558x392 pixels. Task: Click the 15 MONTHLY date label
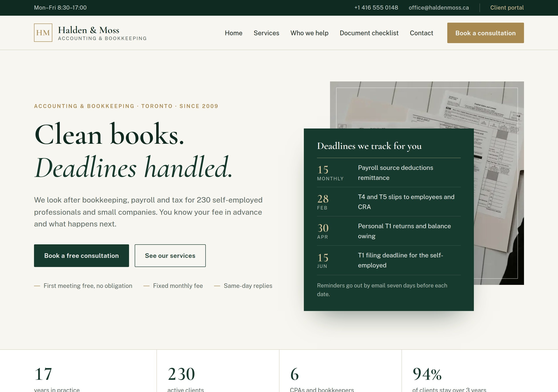[330, 173]
